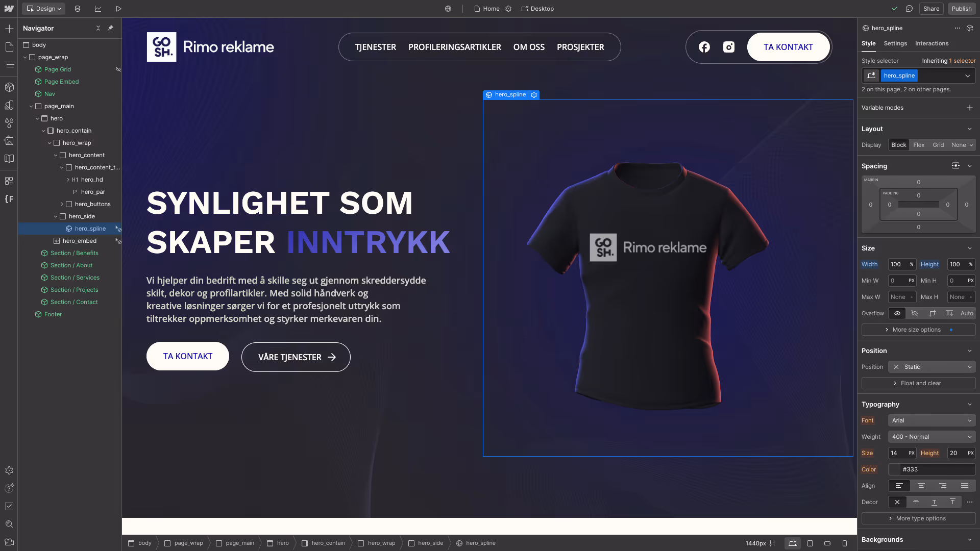
Task: Click the Publish button
Action: [961, 9]
